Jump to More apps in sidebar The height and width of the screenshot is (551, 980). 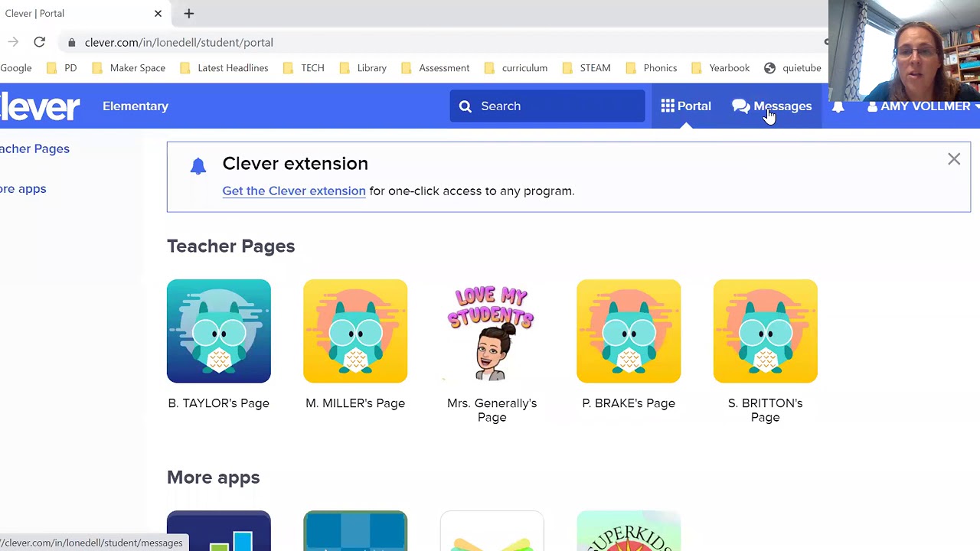23,188
